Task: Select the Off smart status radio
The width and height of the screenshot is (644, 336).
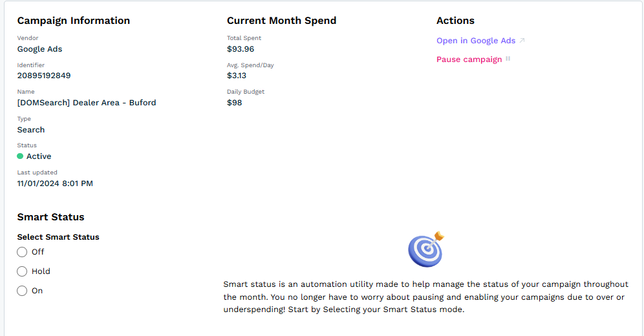Action: tap(22, 252)
